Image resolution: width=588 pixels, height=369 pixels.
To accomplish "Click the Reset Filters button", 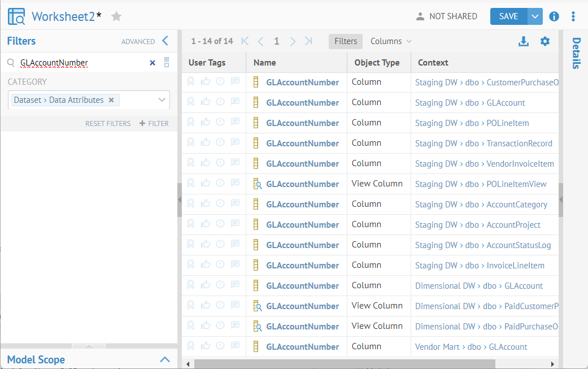I will pos(108,123).
